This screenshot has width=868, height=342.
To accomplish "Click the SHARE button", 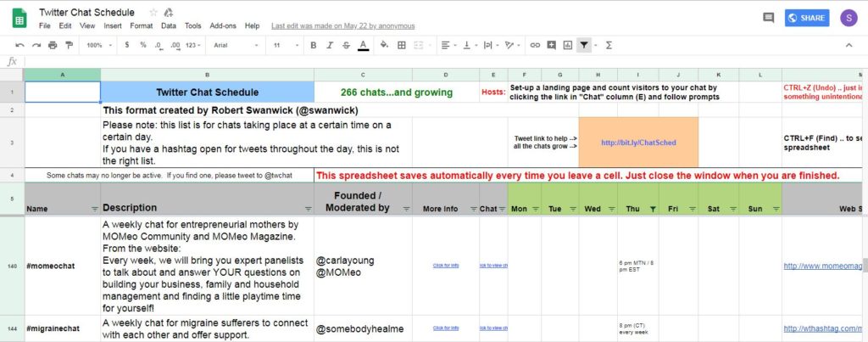I will pyautogui.click(x=807, y=18).
